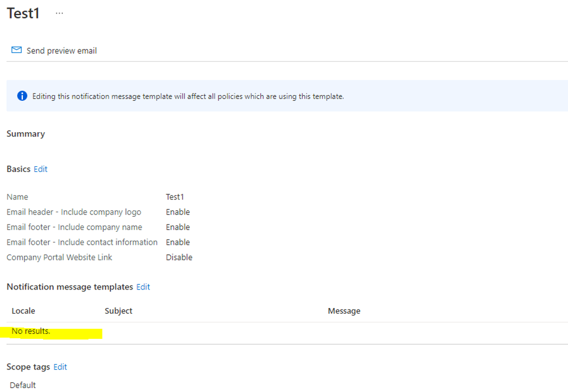The image size is (568, 392).
Task: Click the blue info icon on the banner
Action: (22, 95)
